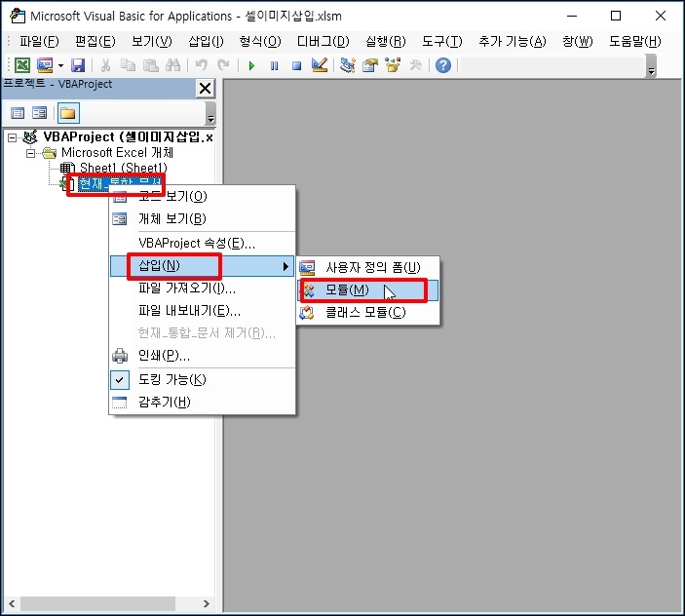The height and width of the screenshot is (616, 685).
Task: Open the 삽입(I) menu in menu bar
Action: [x=207, y=42]
